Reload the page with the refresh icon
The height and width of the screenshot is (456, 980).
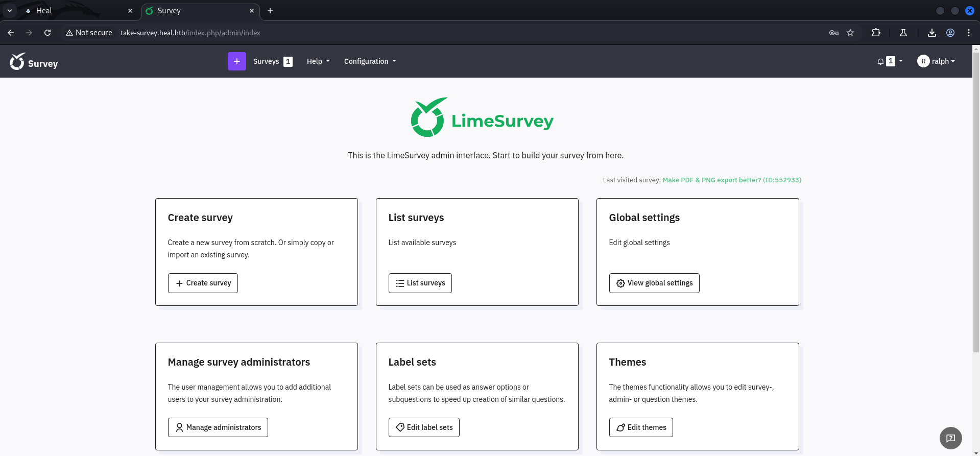tap(47, 33)
